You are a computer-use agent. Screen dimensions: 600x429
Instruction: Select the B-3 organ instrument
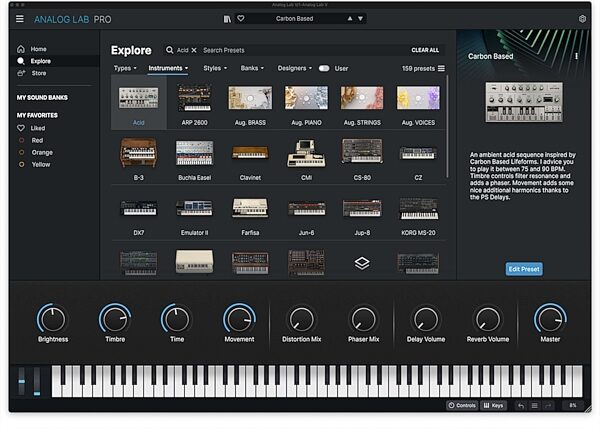(139, 159)
